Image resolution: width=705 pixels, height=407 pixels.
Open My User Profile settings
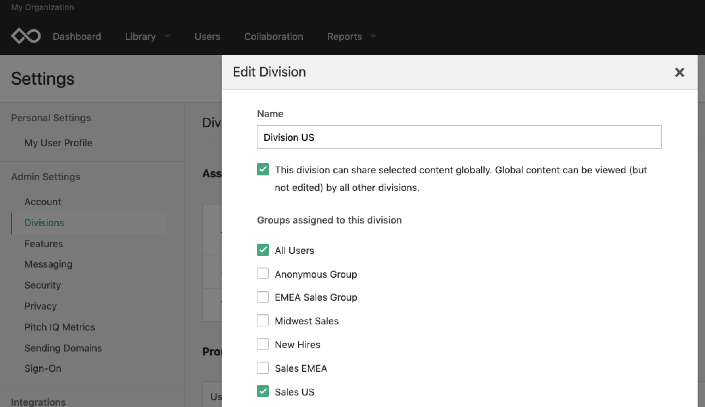pyautogui.click(x=58, y=143)
